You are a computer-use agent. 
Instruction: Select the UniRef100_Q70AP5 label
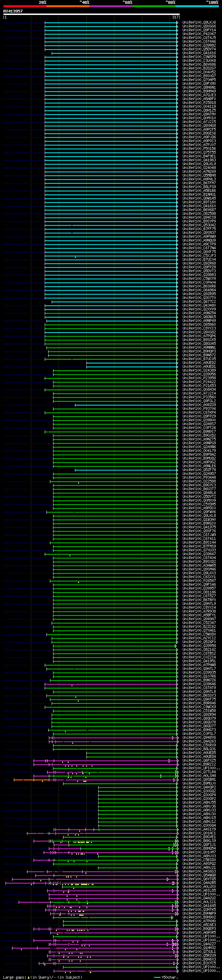coord(199,80)
